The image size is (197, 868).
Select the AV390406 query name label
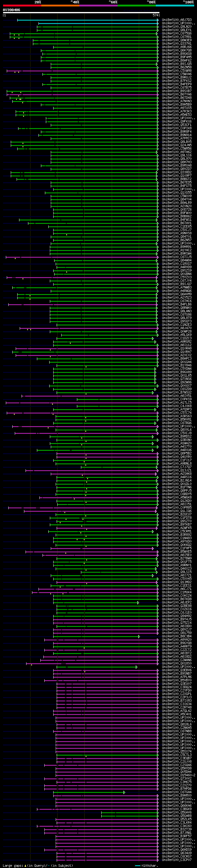coord(11,10)
